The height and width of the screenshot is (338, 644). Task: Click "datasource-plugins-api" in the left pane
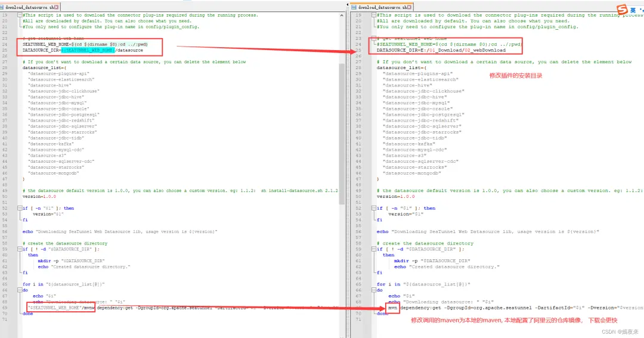point(58,73)
